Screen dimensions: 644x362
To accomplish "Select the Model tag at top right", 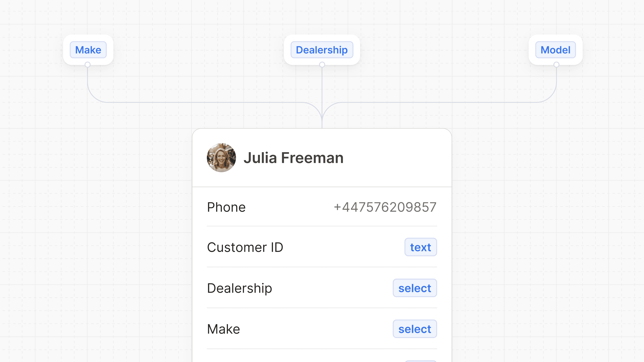I will pyautogui.click(x=555, y=50).
